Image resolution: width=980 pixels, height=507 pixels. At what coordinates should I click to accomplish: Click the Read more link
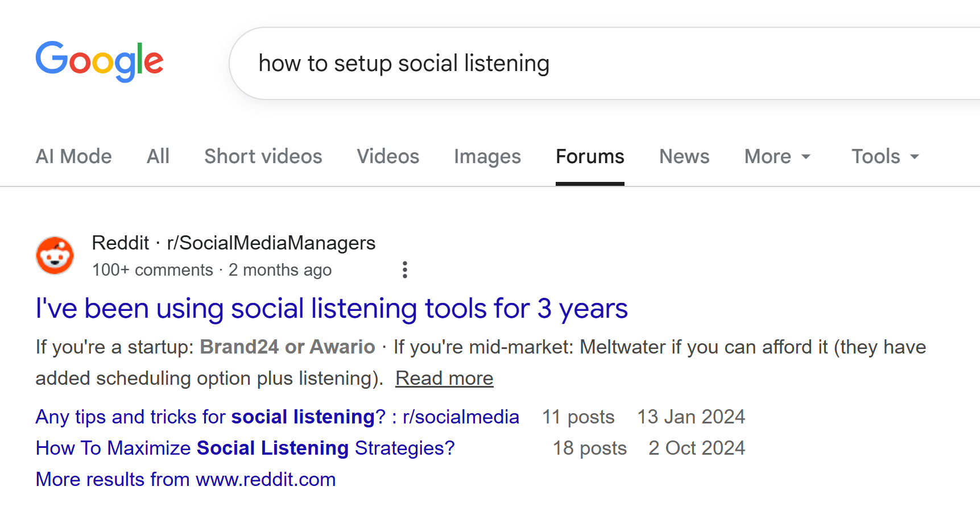[444, 379]
